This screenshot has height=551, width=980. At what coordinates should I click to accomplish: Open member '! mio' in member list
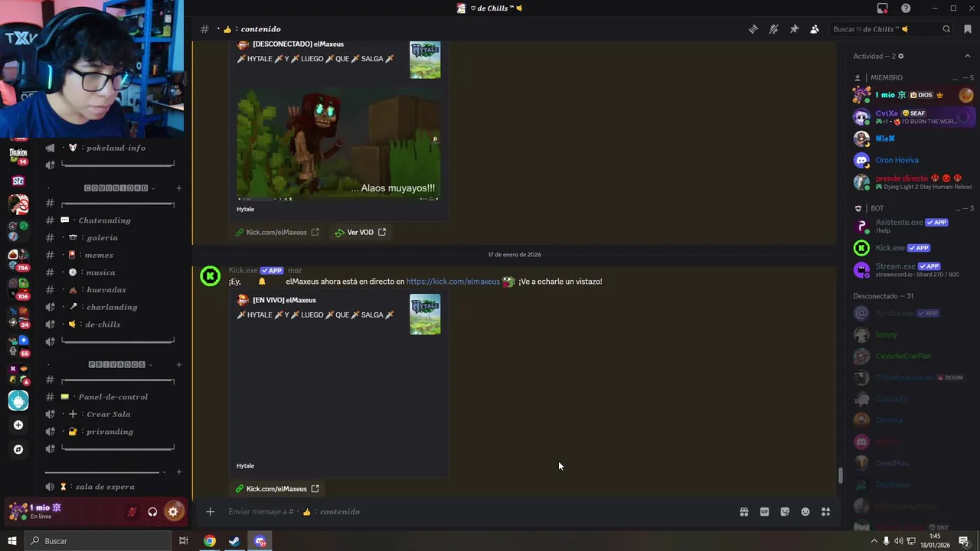pos(913,95)
